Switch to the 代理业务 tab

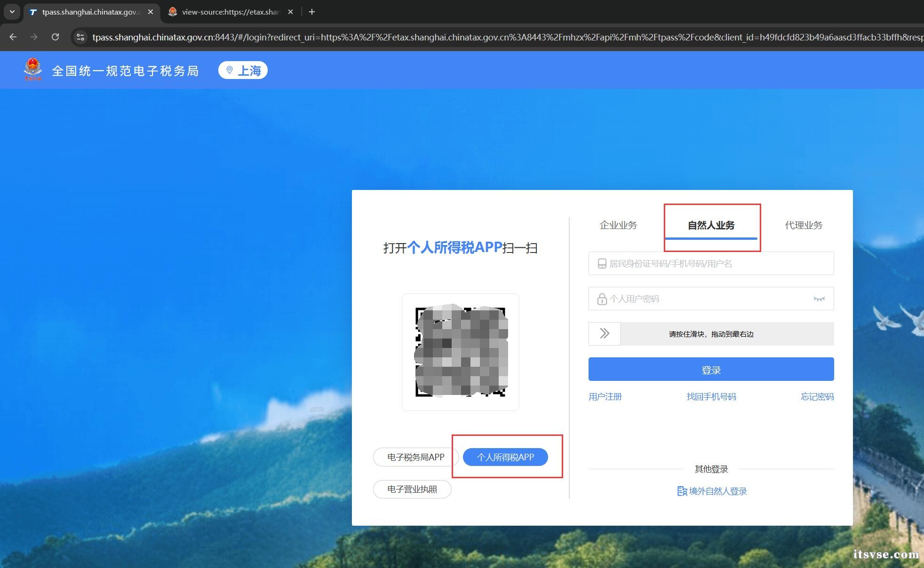[x=804, y=225]
